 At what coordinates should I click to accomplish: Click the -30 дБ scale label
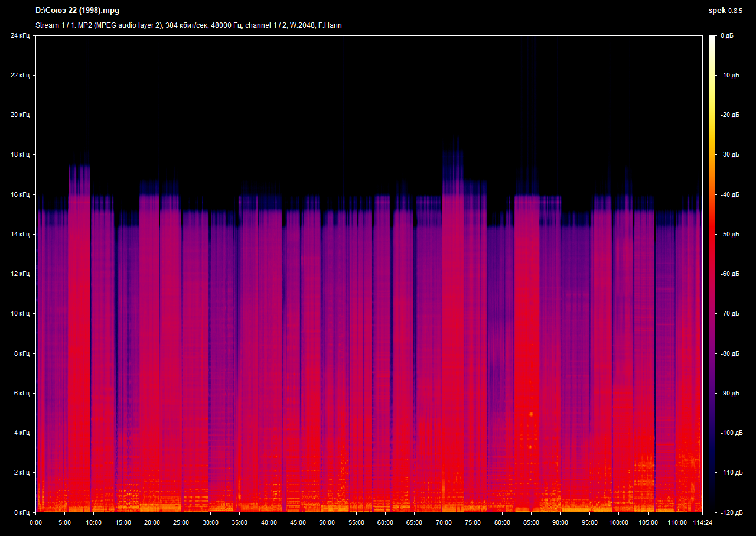[729, 155]
